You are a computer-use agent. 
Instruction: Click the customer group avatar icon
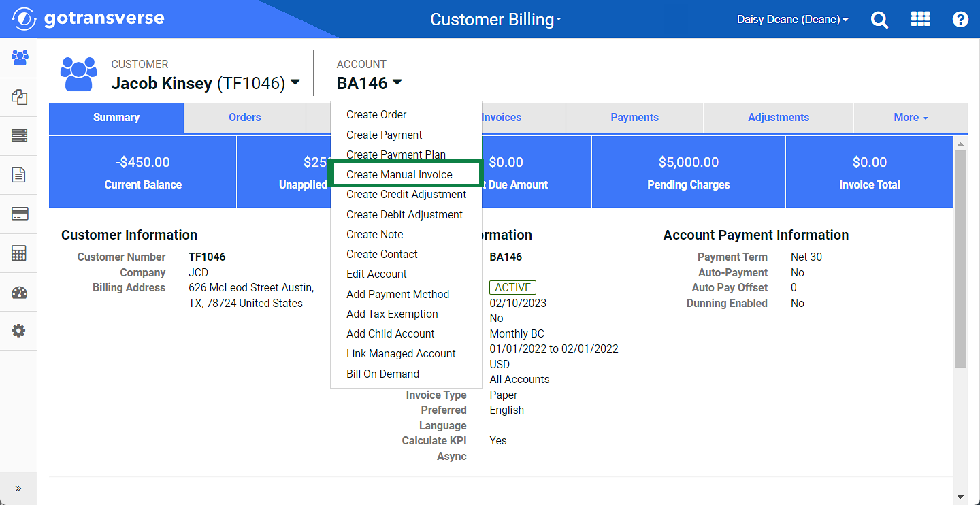79,74
